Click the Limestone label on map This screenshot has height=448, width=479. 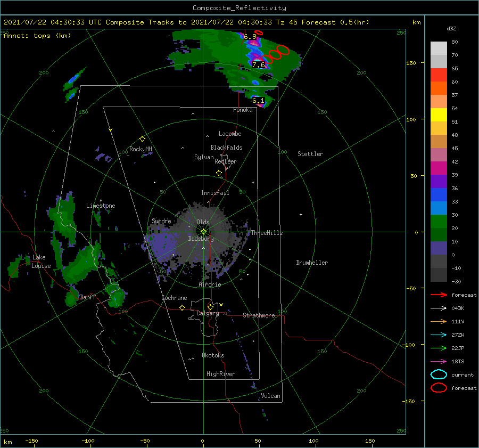tap(101, 206)
